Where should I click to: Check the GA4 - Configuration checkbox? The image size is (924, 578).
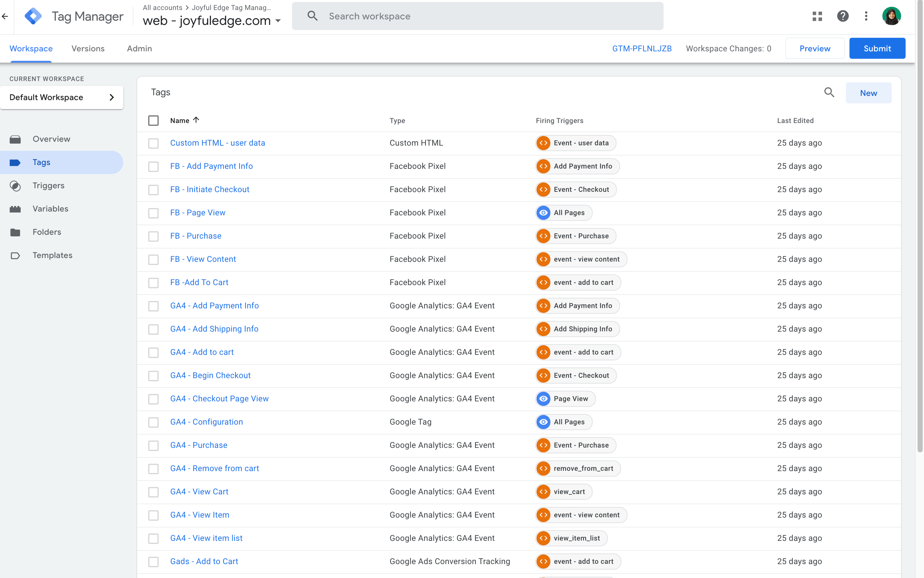point(154,422)
